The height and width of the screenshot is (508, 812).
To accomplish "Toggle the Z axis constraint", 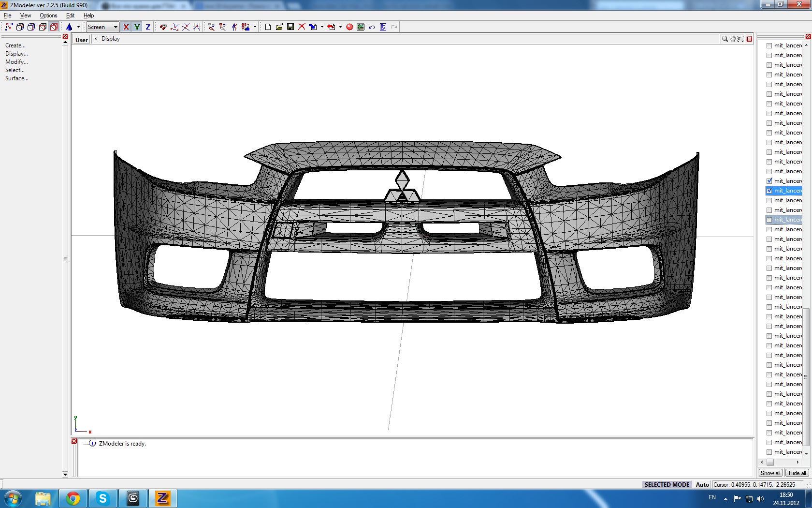I will coord(148,27).
